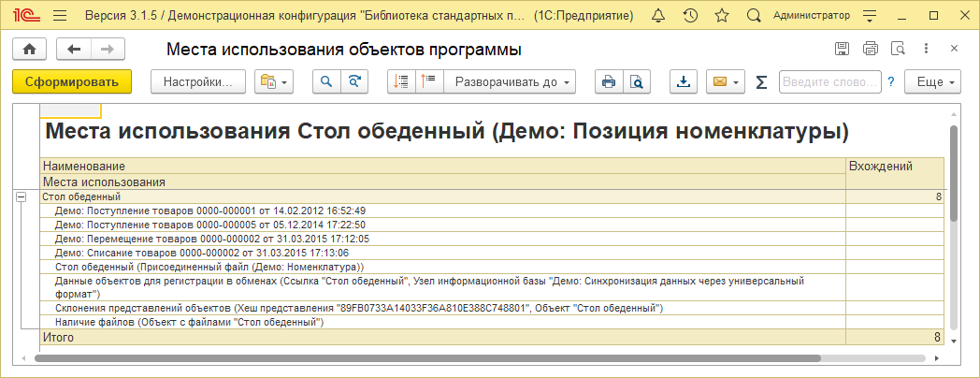Select Склонения представлений объектов row
This screenshot has width=980, height=378.
[492, 309]
